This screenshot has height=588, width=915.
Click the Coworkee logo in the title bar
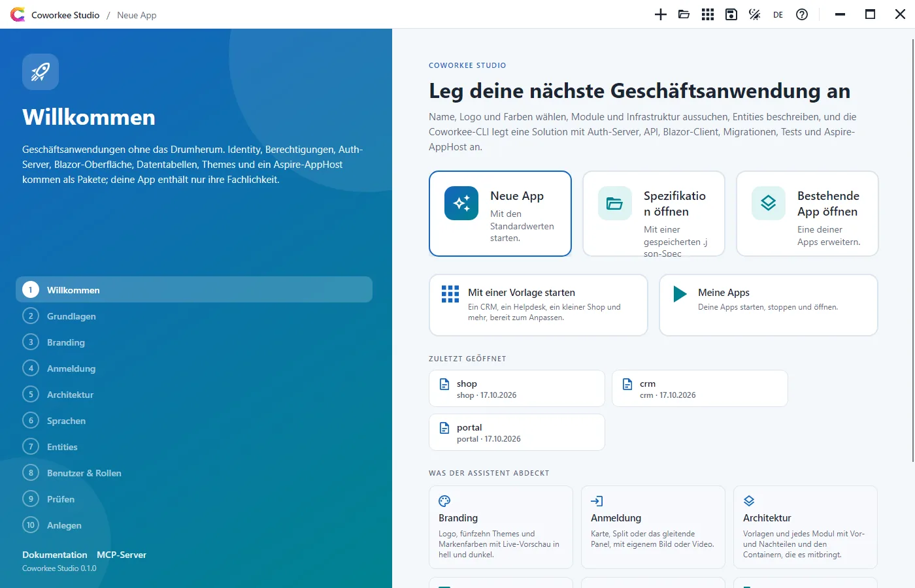point(18,14)
